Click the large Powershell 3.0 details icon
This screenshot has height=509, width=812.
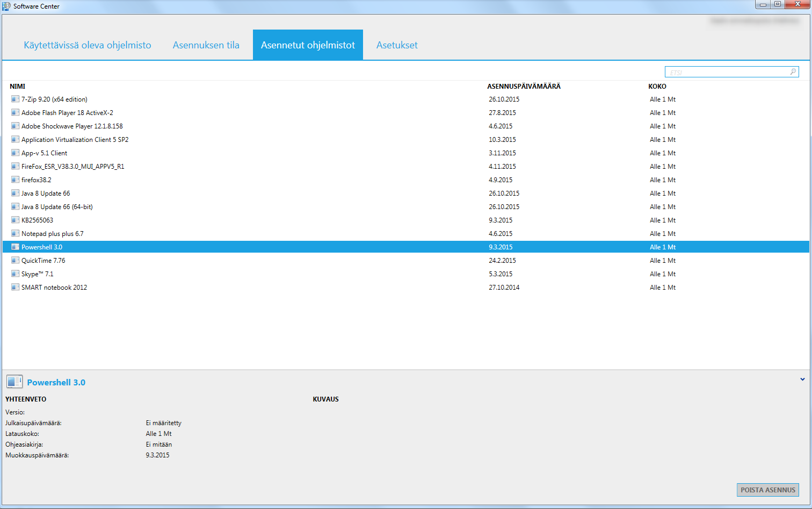(15, 382)
